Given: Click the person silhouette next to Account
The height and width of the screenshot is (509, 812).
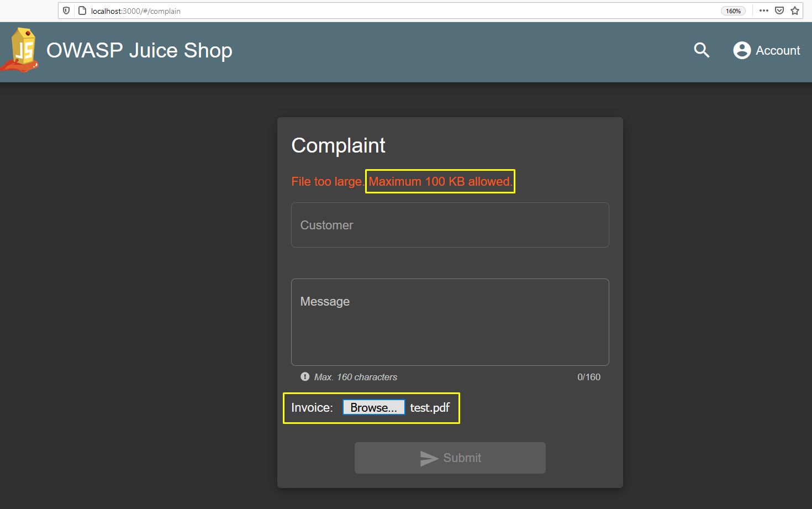Looking at the screenshot, I should (742, 50).
